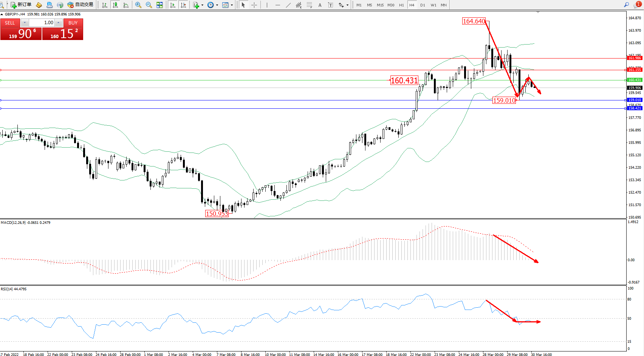Expand the periodicity clock dropdown arrow
This screenshot has width=644, height=356.
[x=217, y=5]
